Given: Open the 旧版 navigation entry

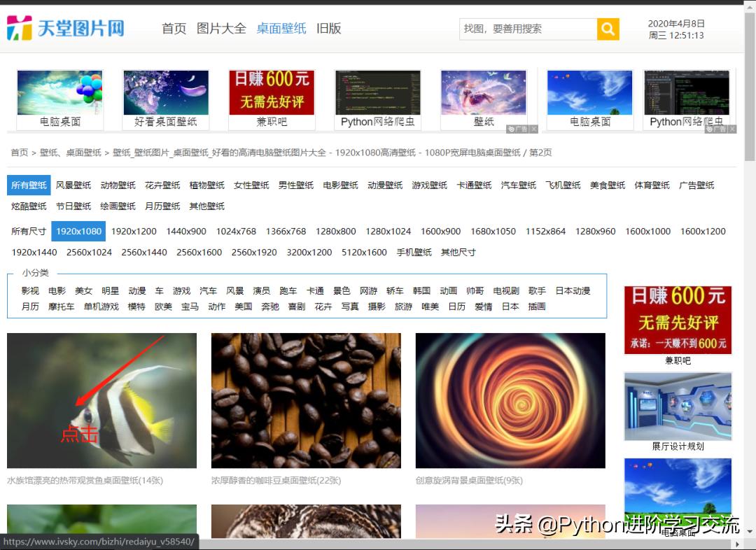Looking at the screenshot, I should point(328,29).
